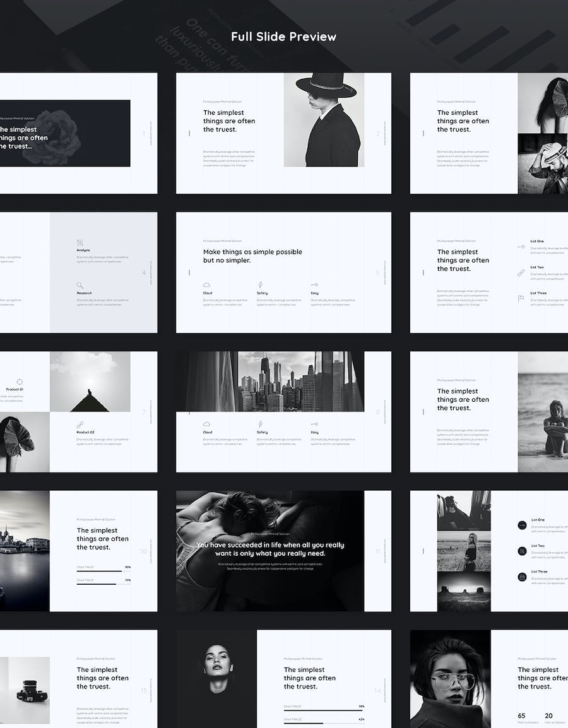
Task: Click the 'Make things as simple possible' headline
Action: (x=252, y=255)
